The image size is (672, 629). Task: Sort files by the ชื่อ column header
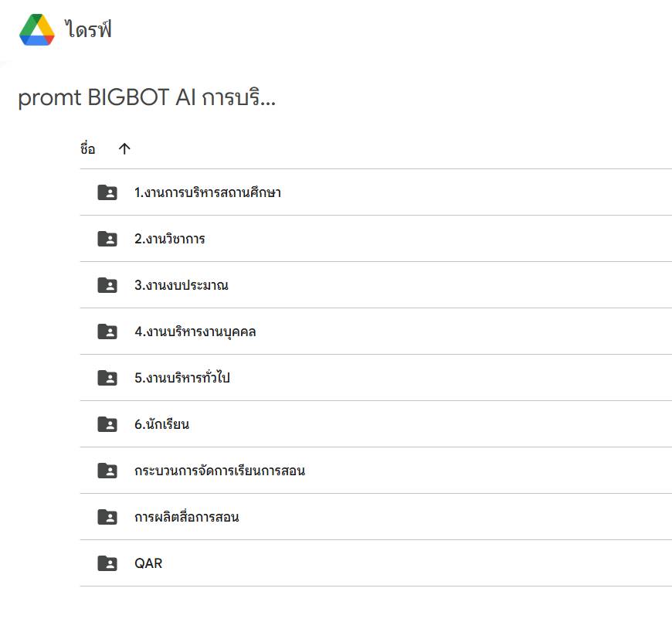coord(87,148)
